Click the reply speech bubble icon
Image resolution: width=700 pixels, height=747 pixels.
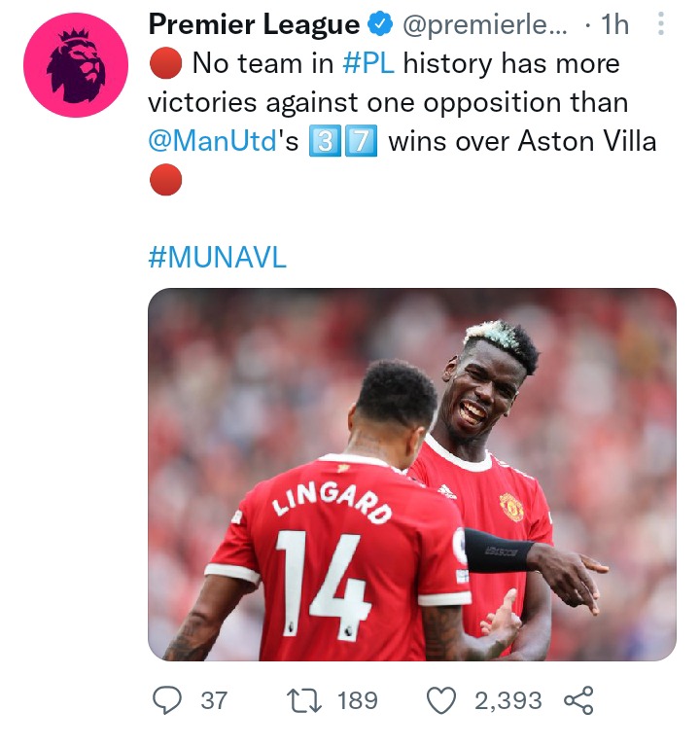166,700
